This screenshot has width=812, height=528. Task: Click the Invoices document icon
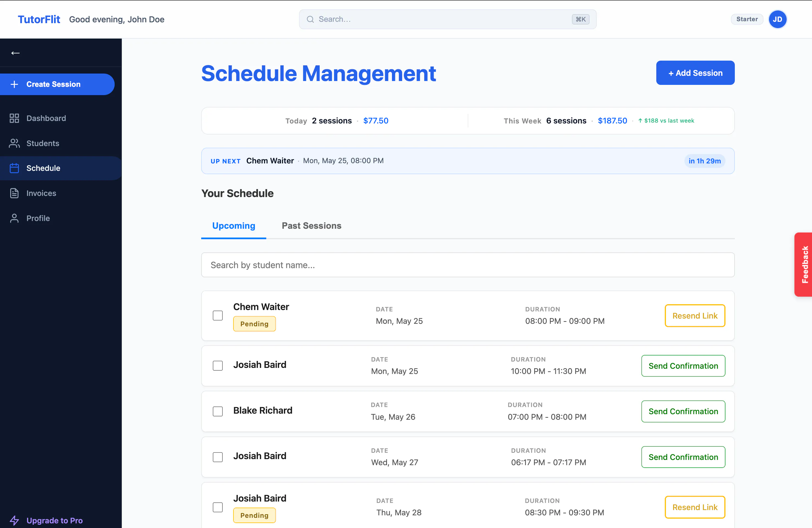point(14,193)
